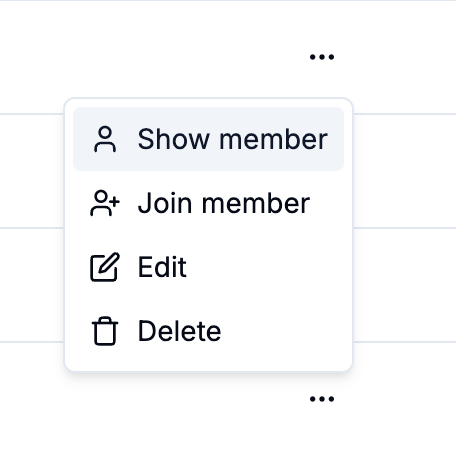This screenshot has height=452, width=456.
Task: Click the bin lid on the Delete icon
Action: point(105,320)
